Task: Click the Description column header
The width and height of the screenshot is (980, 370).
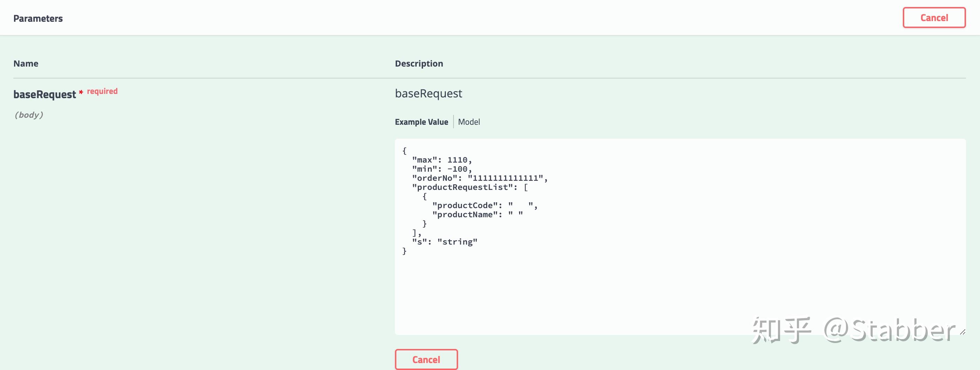Action: [x=419, y=63]
